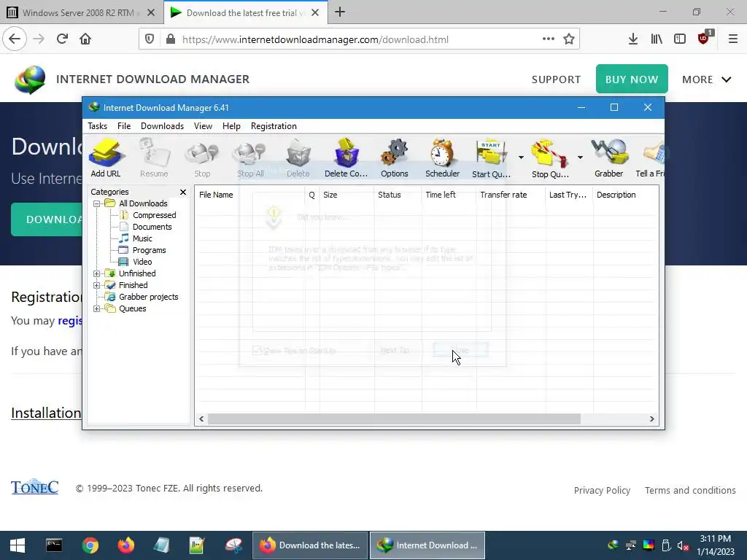Expand the Queues tree node
The height and width of the screenshot is (560, 747).
[x=97, y=308]
